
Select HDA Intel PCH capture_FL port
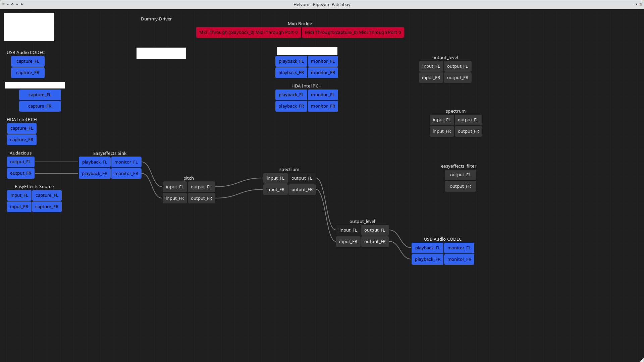coord(22,128)
